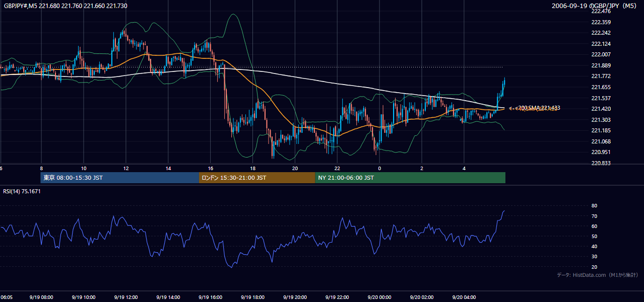Screen dimensions: 644x302
Task: Click hour label 8 under price chart
Action: pos(41,169)
